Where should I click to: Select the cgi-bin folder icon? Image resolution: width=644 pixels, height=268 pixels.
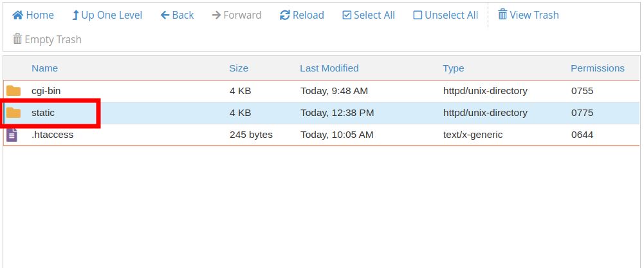tap(14, 91)
